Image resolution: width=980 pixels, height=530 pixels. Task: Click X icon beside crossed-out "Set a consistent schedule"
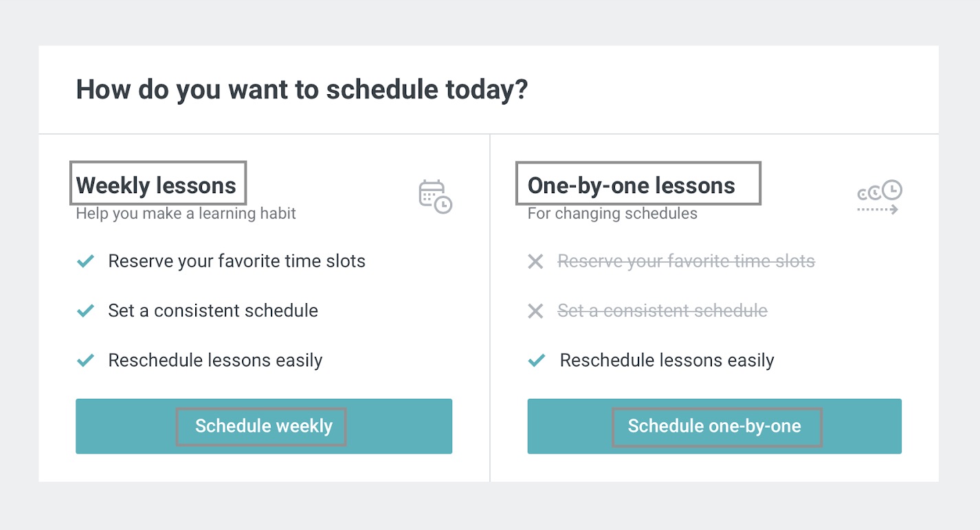tap(535, 311)
